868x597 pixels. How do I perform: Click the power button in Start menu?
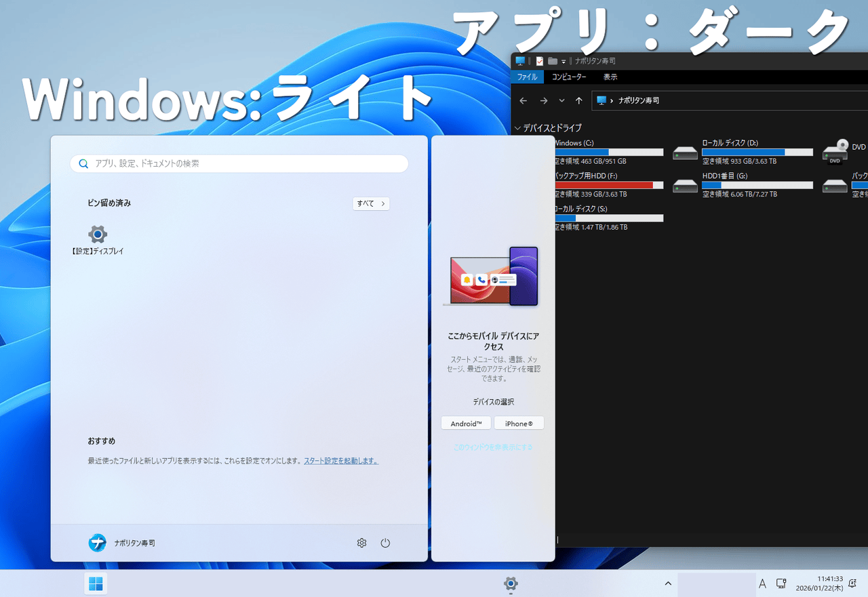(x=385, y=543)
